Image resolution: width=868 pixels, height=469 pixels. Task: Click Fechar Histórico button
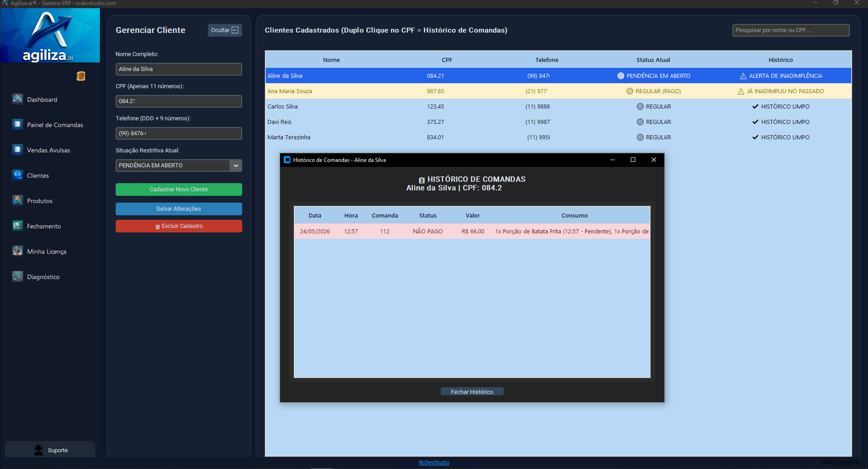(x=472, y=392)
